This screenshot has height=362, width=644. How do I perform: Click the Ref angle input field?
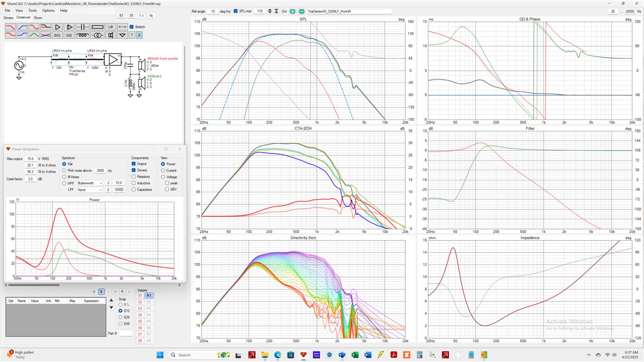coord(213,11)
